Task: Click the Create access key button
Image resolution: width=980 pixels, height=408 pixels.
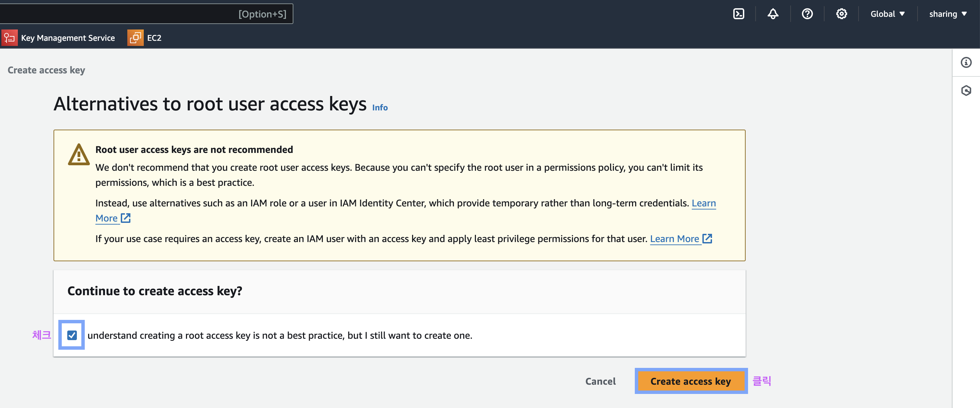Action: click(x=690, y=381)
